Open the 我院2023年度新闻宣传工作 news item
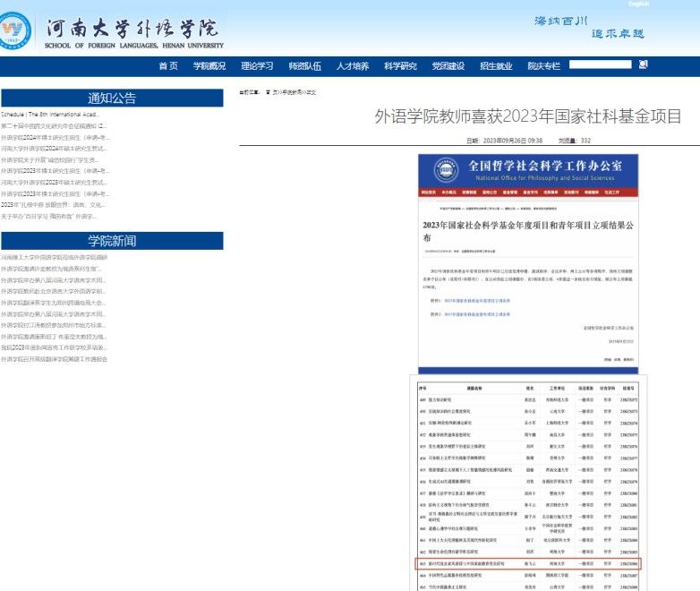 tap(54, 347)
